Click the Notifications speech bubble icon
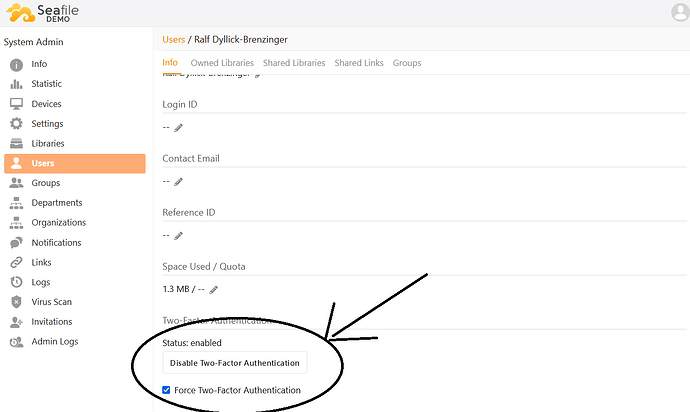The image size is (690, 412). click(16, 243)
